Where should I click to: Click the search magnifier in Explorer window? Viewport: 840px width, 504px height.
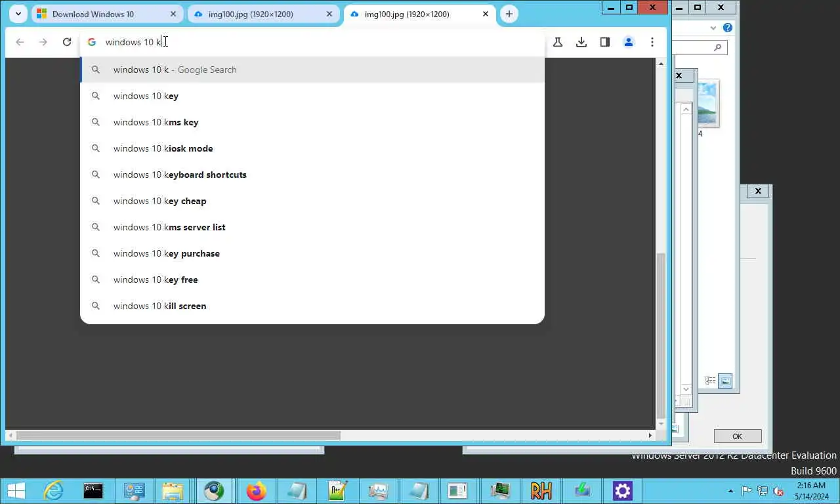pyautogui.click(x=717, y=47)
